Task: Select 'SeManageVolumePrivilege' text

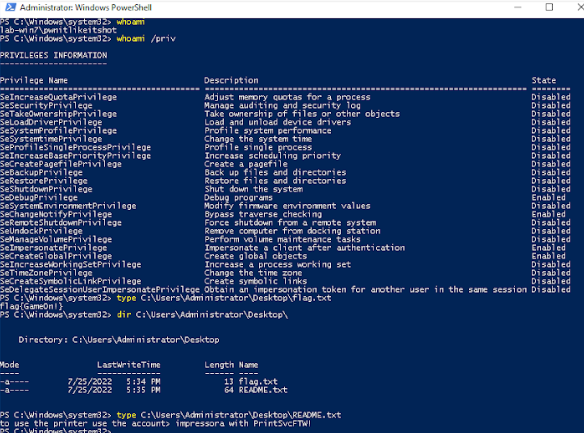Action: pyautogui.click(x=56, y=240)
